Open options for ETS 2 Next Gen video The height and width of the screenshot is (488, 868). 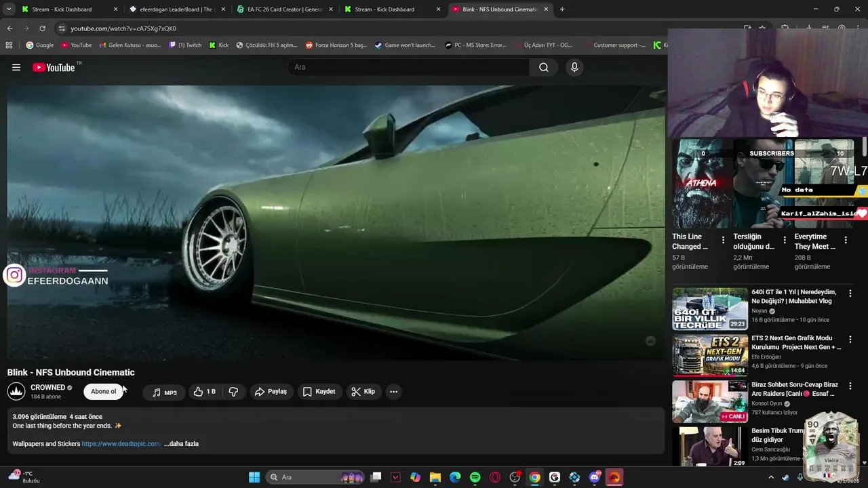point(850,340)
